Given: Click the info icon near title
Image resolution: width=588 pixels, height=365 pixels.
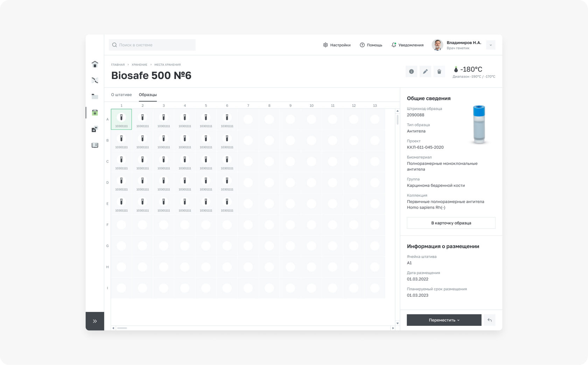Looking at the screenshot, I should pos(411,72).
